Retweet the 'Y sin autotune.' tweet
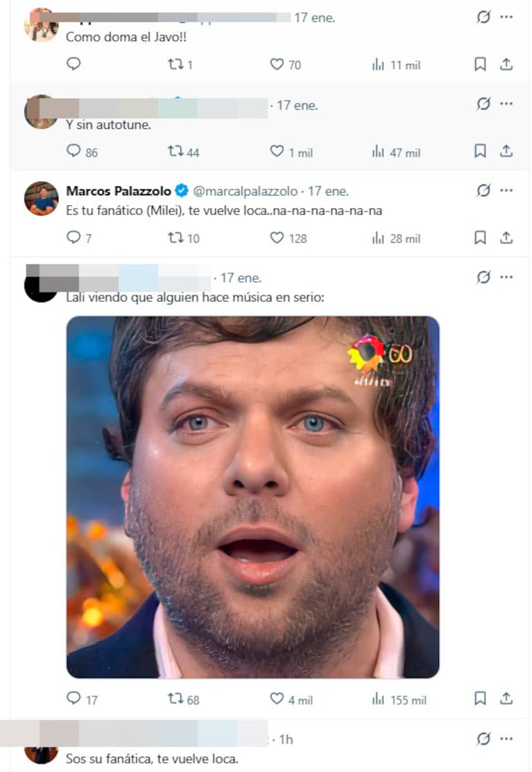 (x=183, y=151)
